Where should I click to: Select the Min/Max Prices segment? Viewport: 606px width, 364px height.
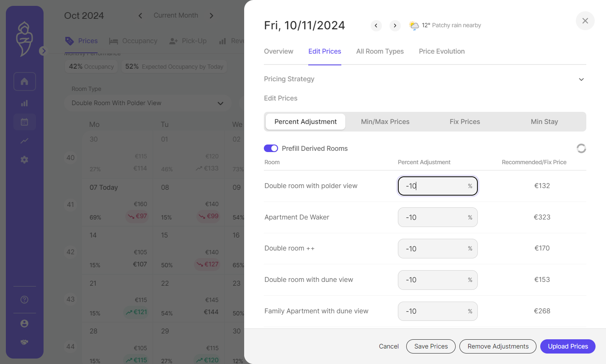pyautogui.click(x=385, y=121)
